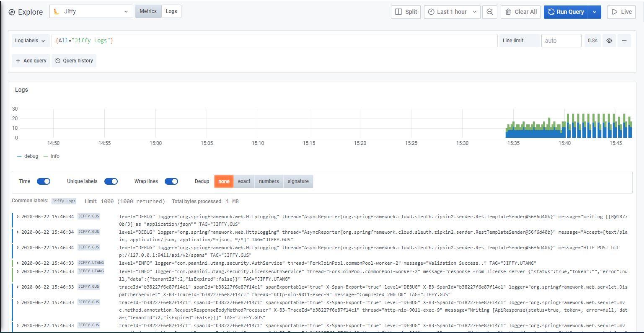Viewport: 644px width, 333px height.
Task: Open the Log labels dropdown
Action: [29, 41]
